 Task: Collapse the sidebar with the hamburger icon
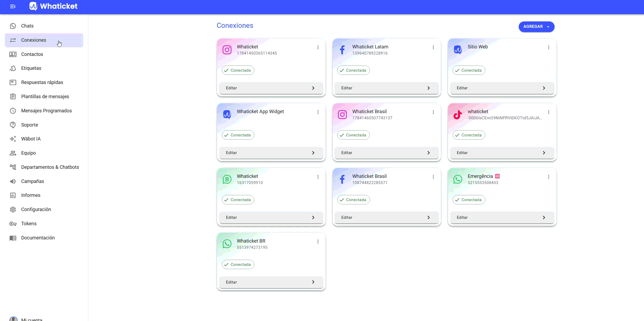13,6
